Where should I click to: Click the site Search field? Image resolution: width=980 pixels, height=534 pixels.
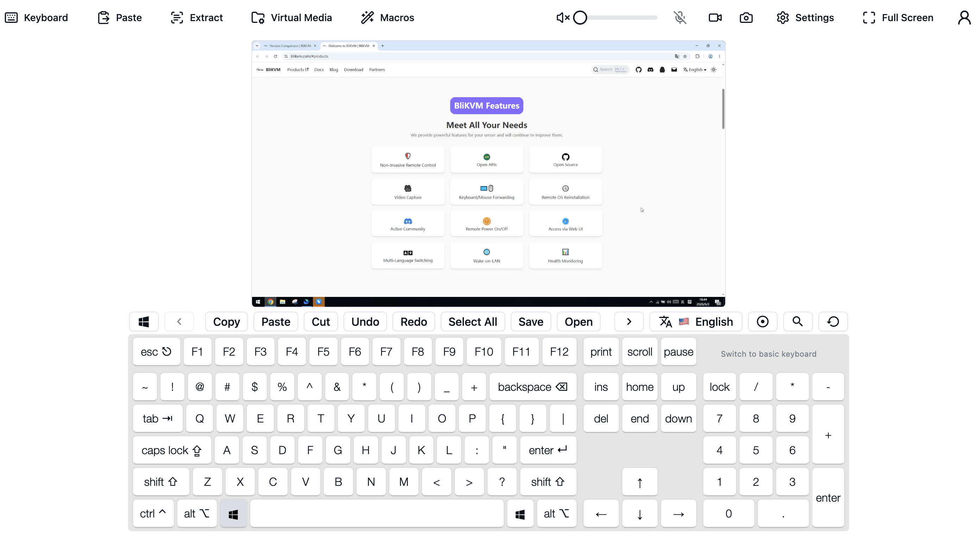click(x=610, y=70)
